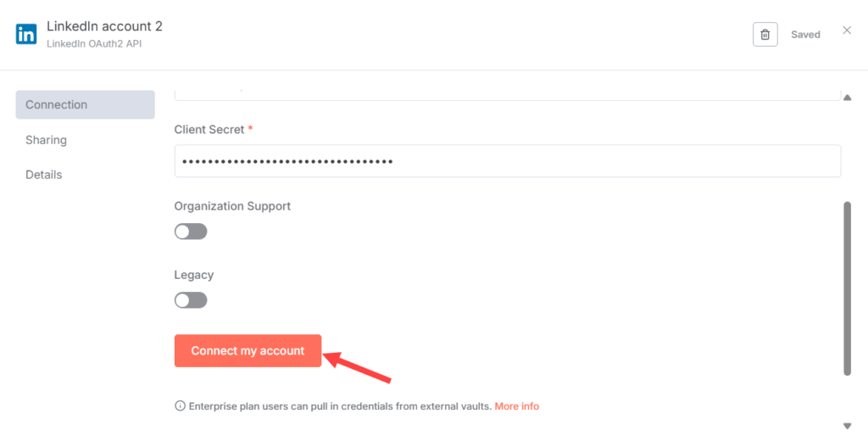This screenshot has height=447, width=868.
Task: Open the Details tab
Action: click(44, 175)
